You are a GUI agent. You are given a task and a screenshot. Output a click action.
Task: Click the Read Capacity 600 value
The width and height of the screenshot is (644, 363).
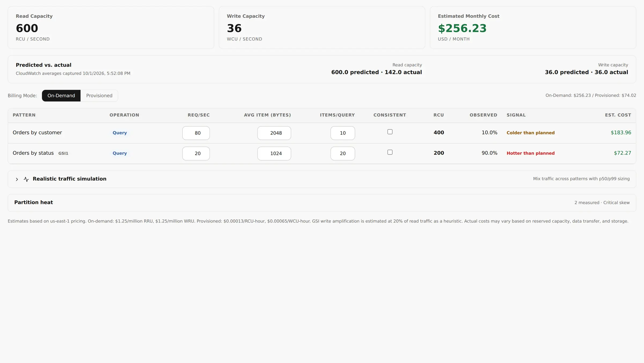(27, 28)
